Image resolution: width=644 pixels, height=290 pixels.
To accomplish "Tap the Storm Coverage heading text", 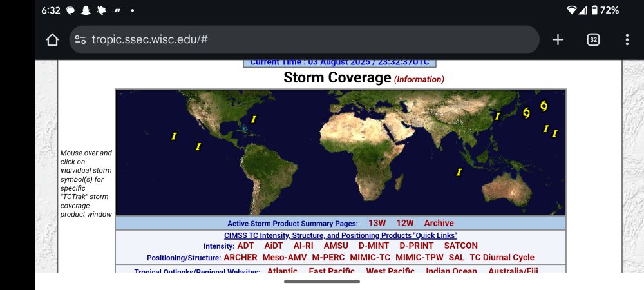I will click(337, 77).
